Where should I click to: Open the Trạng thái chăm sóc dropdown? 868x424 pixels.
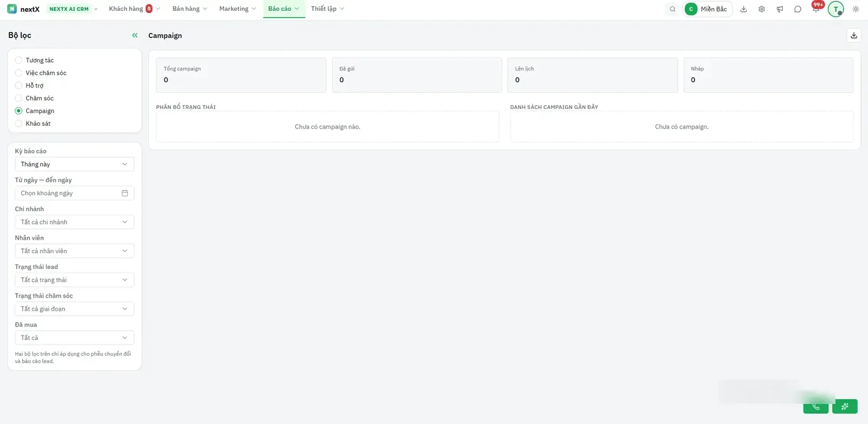(74, 309)
